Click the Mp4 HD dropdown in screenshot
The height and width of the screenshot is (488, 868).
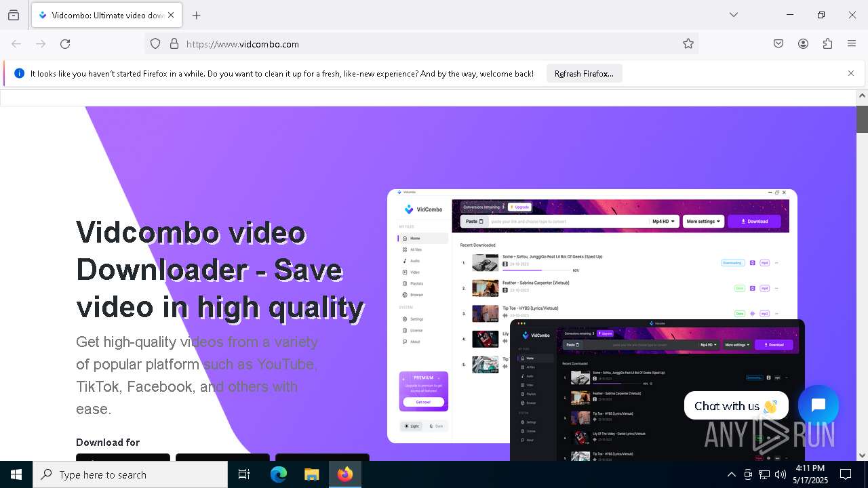coord(664,222)
